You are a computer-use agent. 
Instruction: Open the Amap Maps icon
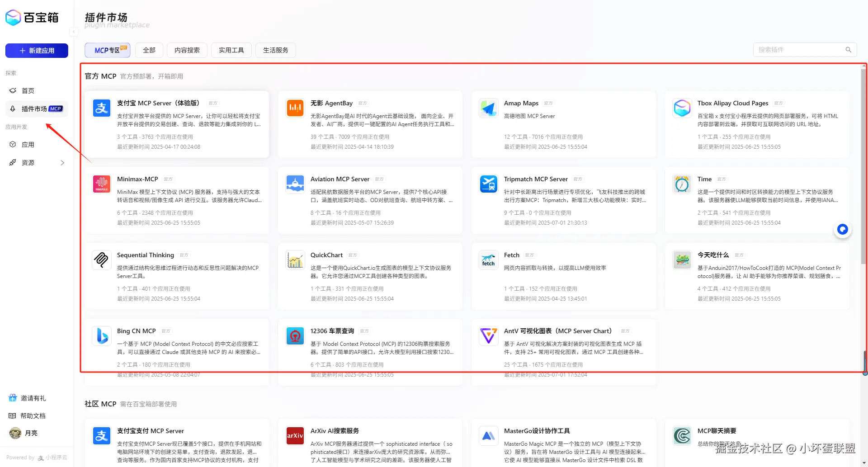[x=489, y=108]
